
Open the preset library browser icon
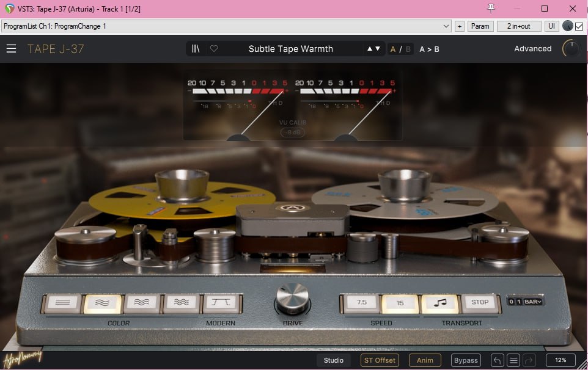(x=196, y=49)
